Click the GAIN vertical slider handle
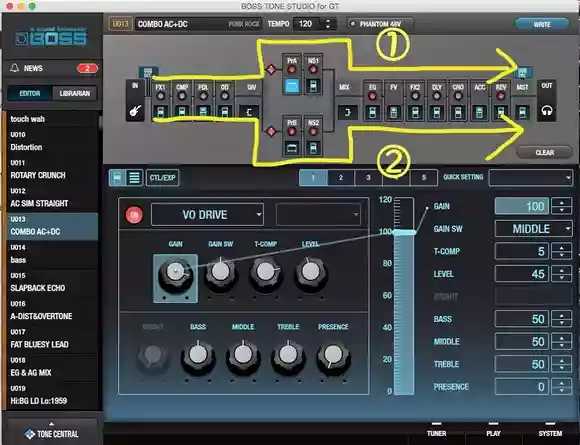Viewport: 580px width, 445px height. click(x=404, y=232)
